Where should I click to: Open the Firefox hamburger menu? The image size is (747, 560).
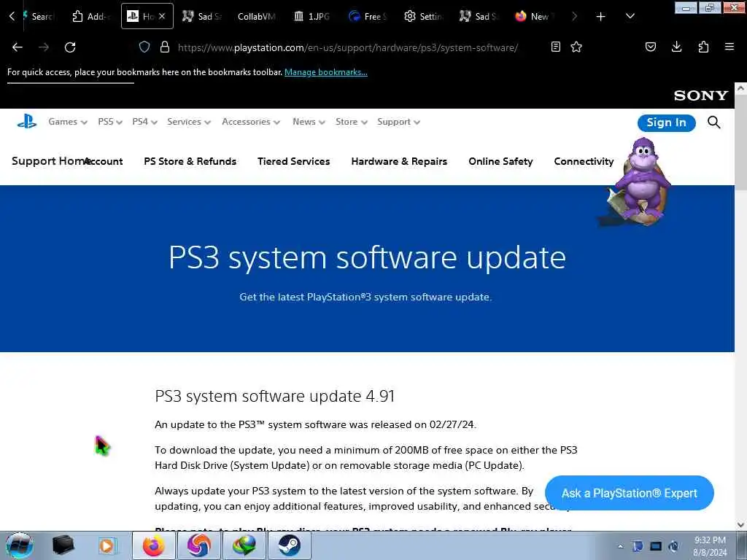tap(729, 47)
